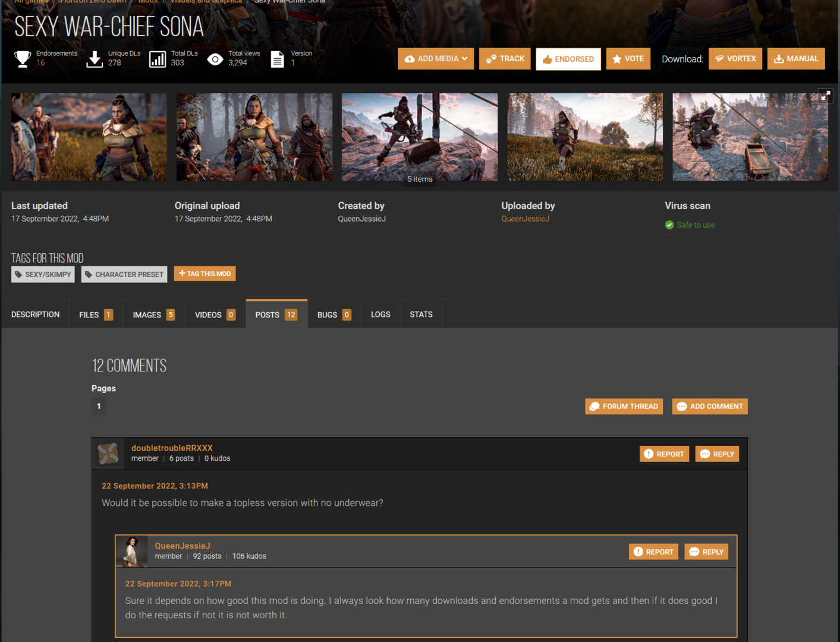Click the Manual download tray icon
The image size is (840, 642).
pyautogui.click(x=779, y=59)
